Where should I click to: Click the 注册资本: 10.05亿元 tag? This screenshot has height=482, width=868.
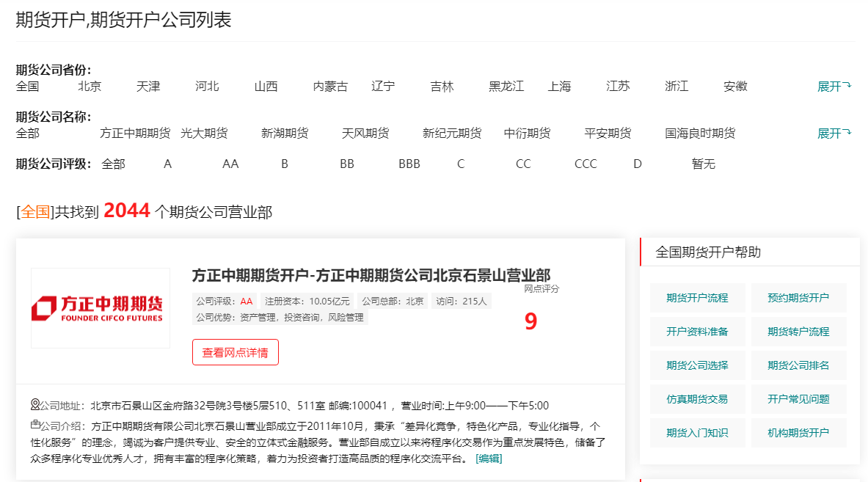[307, 301]
